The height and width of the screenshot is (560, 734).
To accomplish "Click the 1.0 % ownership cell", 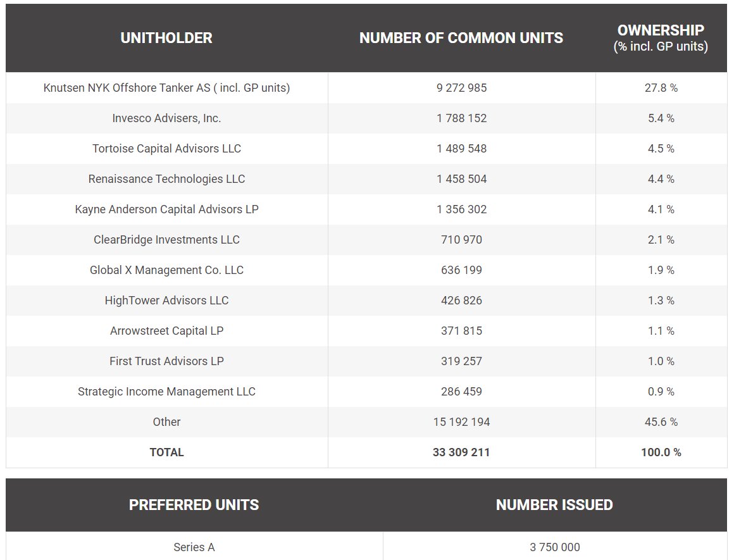I will click(661, 361).
